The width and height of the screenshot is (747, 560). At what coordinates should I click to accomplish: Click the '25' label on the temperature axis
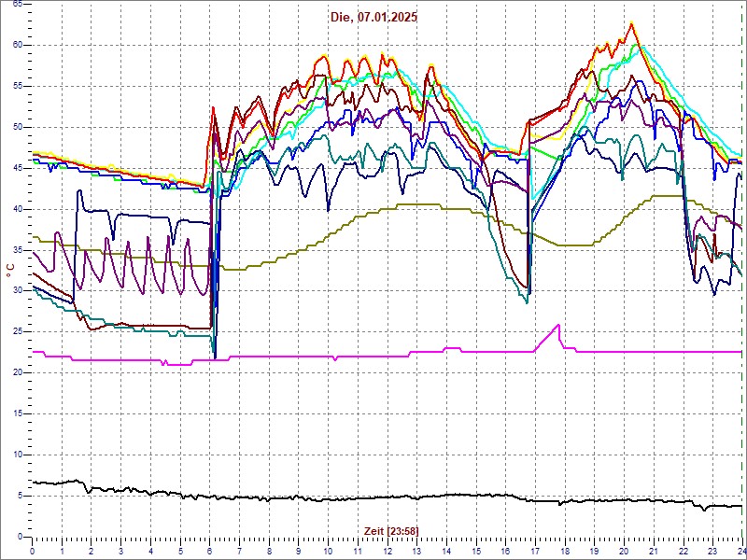click(17, 331)
